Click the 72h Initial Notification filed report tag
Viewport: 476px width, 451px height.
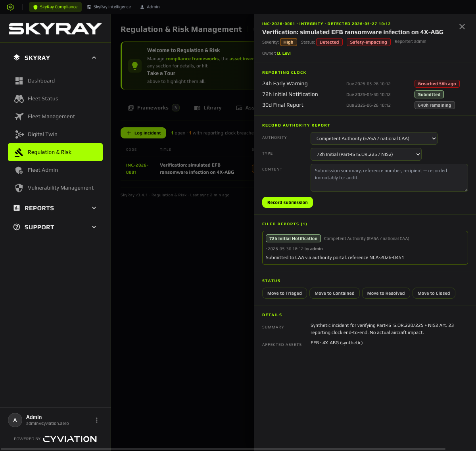(293, 238)
